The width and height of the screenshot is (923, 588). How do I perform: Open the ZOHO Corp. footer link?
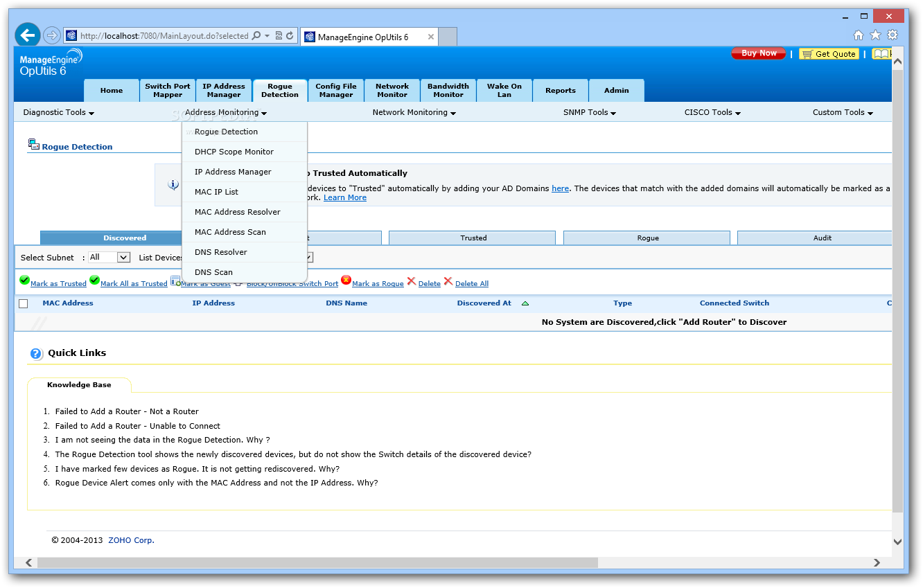131,540
